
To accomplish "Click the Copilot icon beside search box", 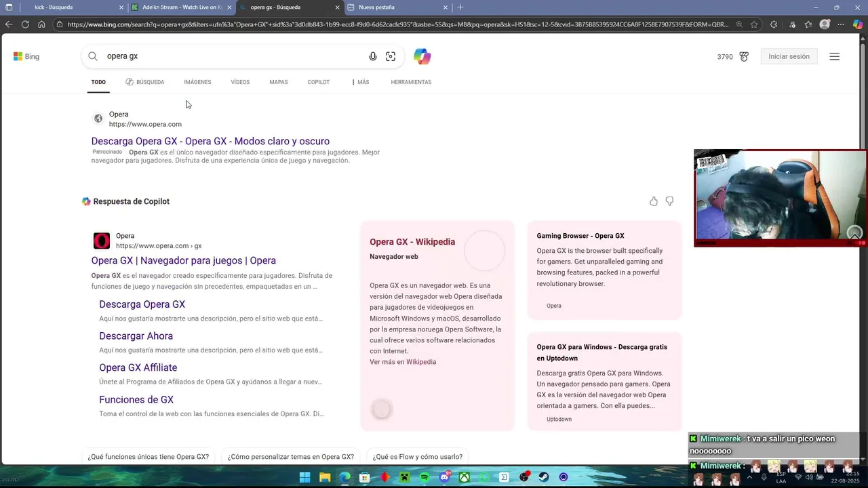I will 422,56.
